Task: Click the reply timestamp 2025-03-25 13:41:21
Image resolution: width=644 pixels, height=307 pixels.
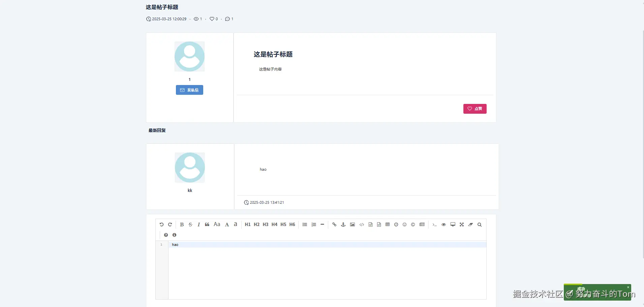Action: [x=267, y=202]
